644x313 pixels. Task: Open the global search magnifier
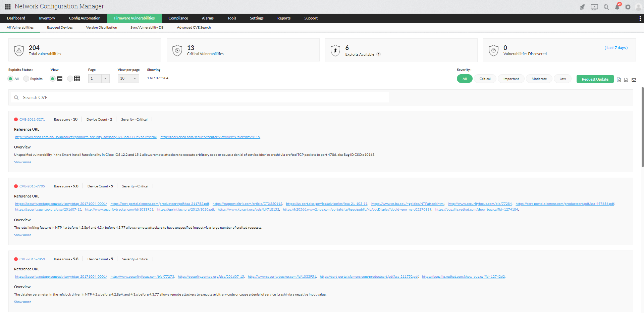[606, 7]
